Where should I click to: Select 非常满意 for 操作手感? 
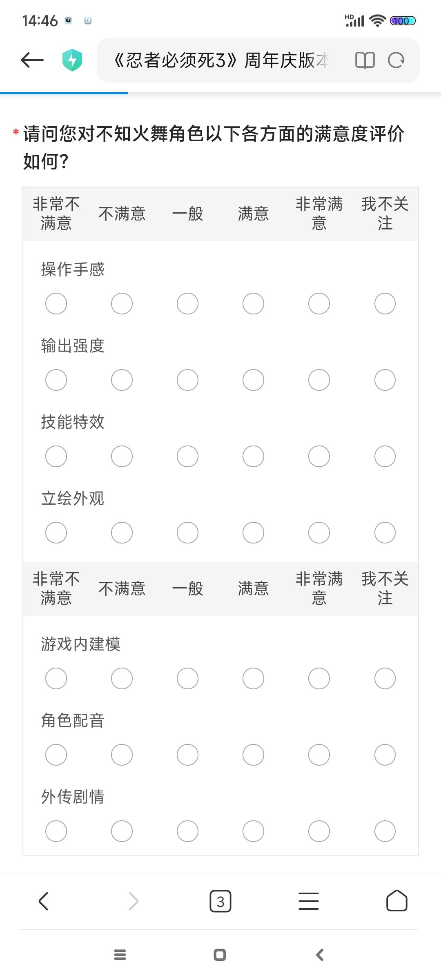319,304
